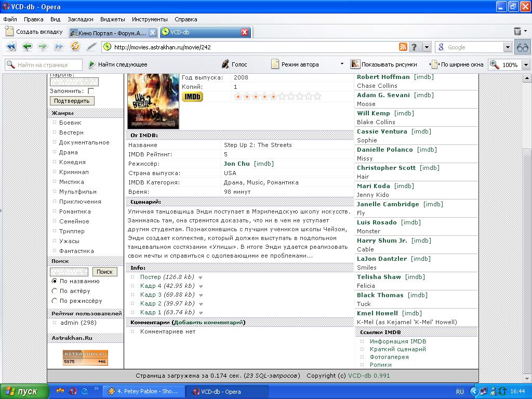
Task: Rate the movie with the first star
Action: point(238,97)
